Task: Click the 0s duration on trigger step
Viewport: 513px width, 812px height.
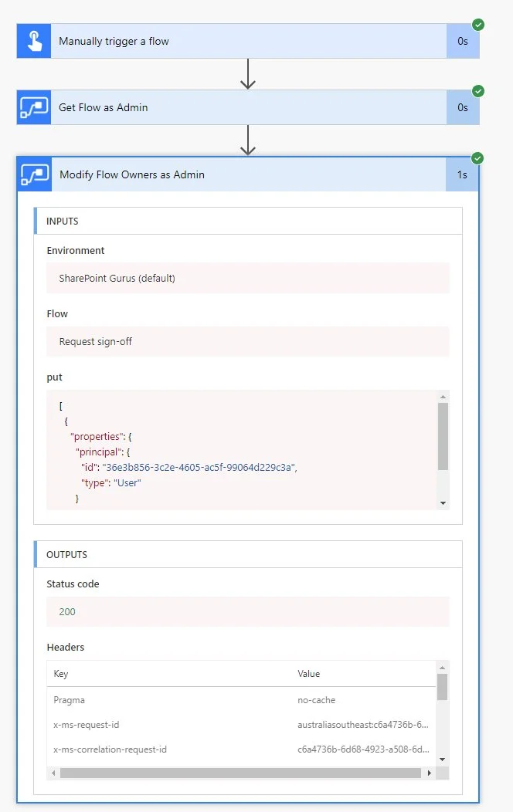Action: click(x=462, y=41)
